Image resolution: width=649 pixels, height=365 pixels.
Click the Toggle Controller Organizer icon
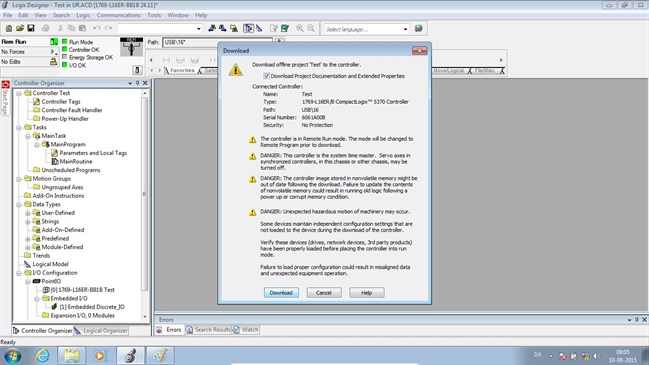click(248, 29)
